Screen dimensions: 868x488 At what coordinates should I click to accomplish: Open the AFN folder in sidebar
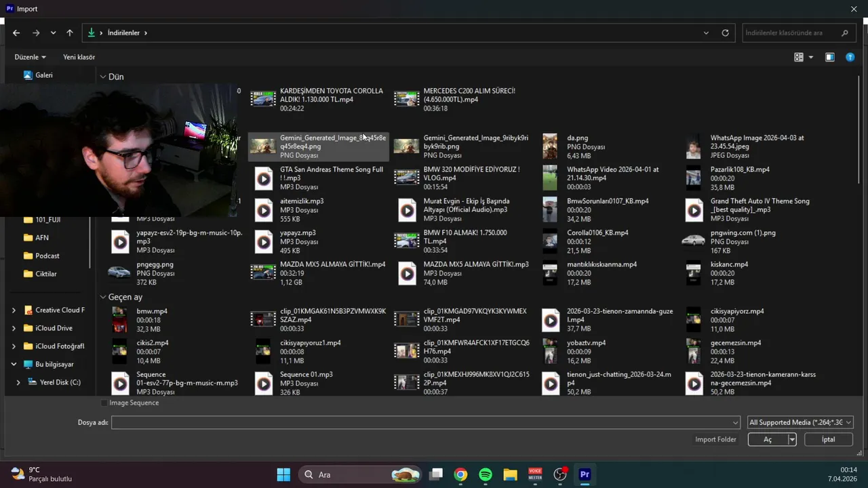click(41, 238)
